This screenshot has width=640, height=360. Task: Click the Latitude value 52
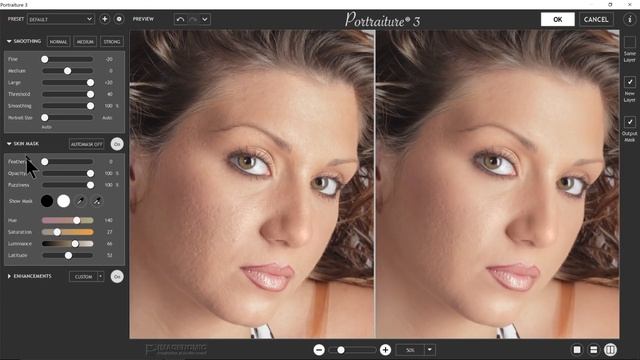click(109, 256)
